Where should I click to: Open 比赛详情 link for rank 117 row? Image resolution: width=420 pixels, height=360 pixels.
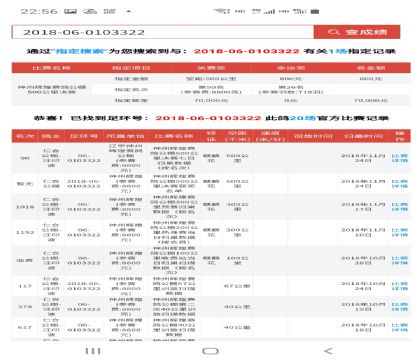(399, 286)
